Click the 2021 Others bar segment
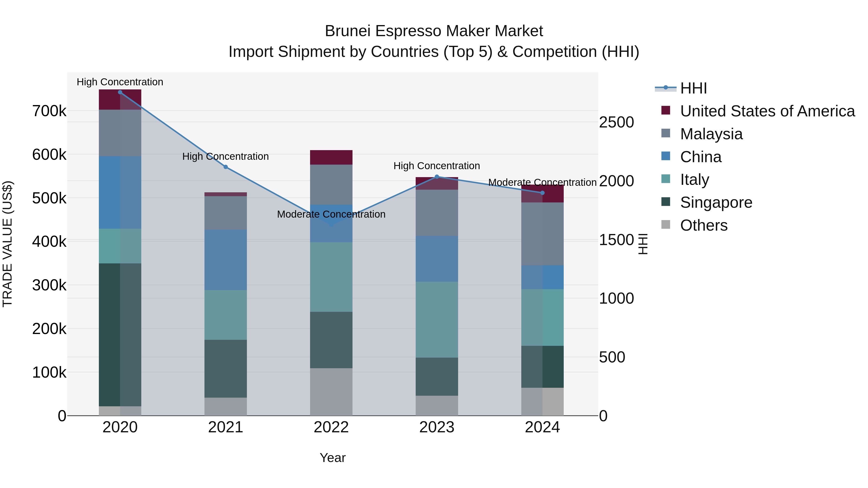Viewport: 868px width, 488px height. (x=226, y=407)
